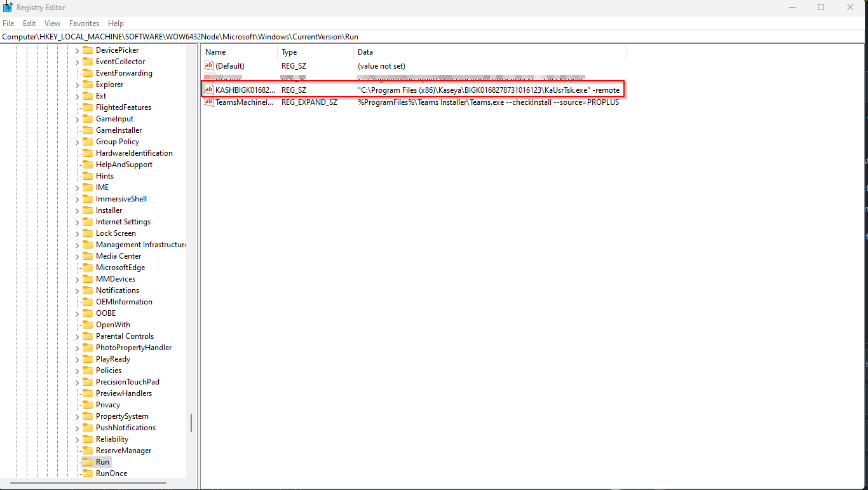Expand the Internet Settings key
This screenshot has height=490, width=868.
(76, 222)
